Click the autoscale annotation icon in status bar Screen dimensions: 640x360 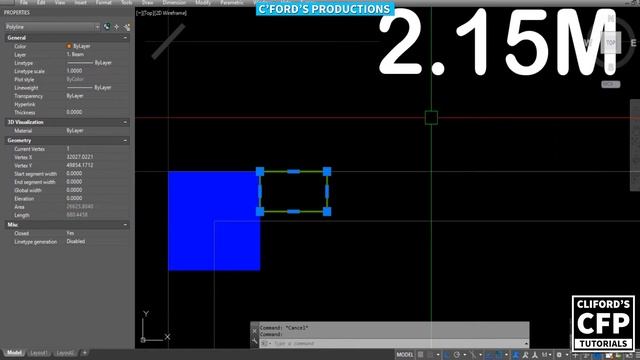point(526,355)
